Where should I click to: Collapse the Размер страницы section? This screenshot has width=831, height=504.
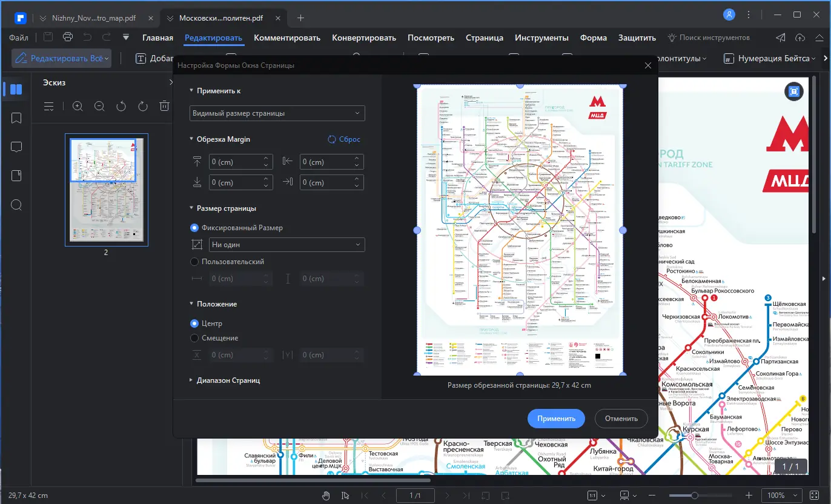[x=191, y=208]
